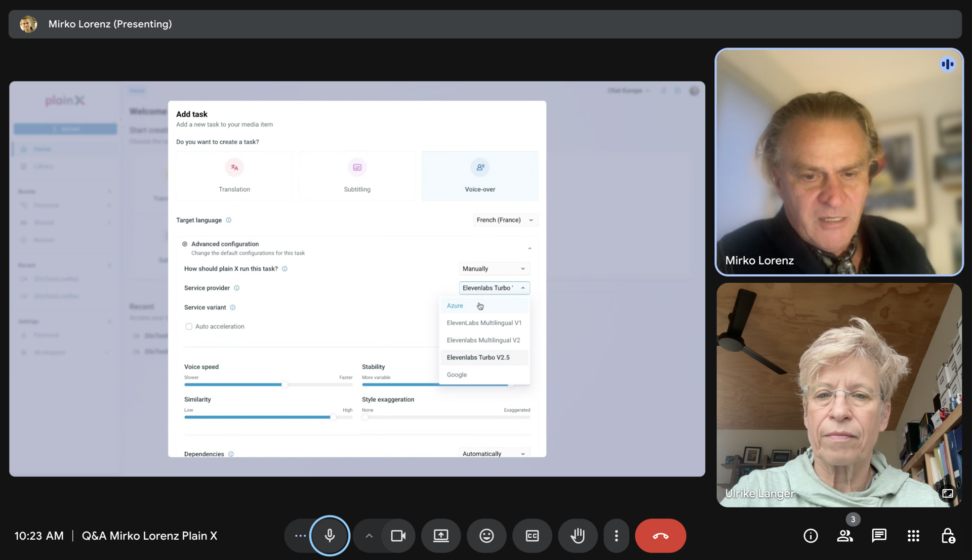This screenshot has width=972, height=560.
Task: Open meeting details with the info icon
Action: [x=811, y=536]
